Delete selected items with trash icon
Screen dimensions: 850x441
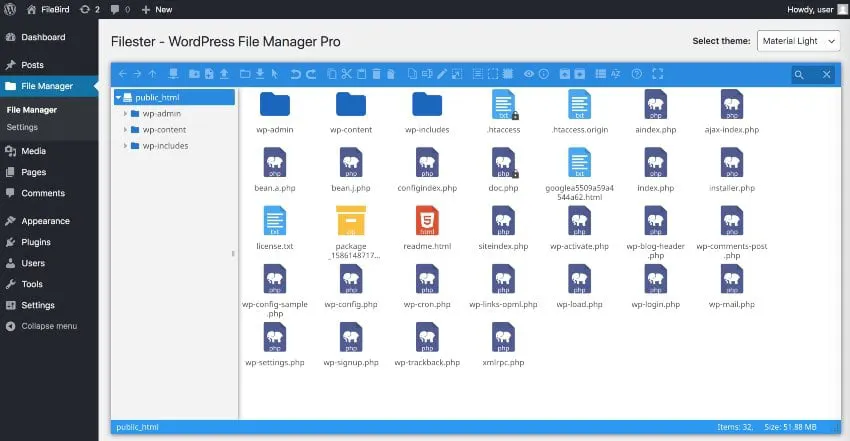(376, 74)
